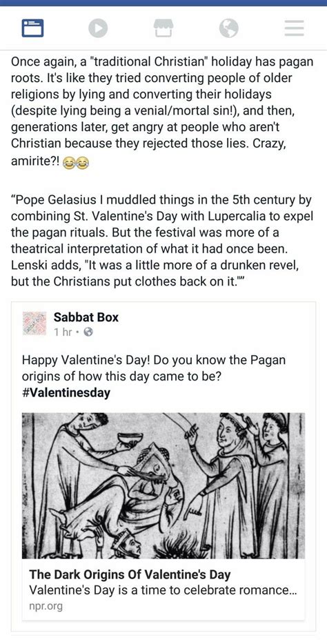Tap the Pope Gelasius quoted paragraph

click(x=161, y=241)
